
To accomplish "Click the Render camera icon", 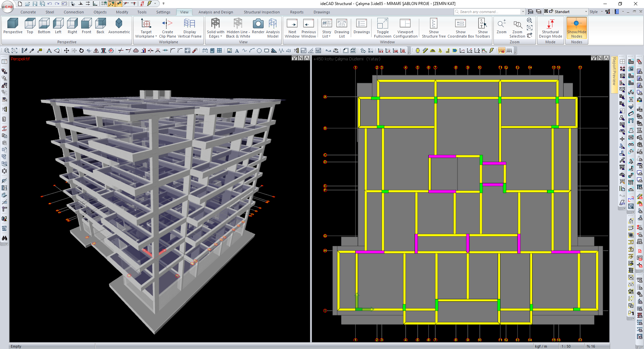I will [x=258, y=26].
